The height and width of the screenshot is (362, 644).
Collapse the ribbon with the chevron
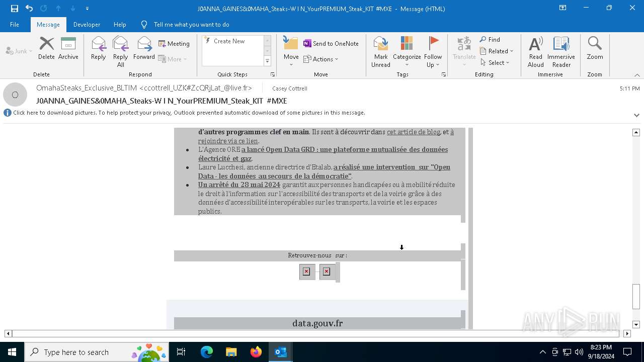pos(637,75)
